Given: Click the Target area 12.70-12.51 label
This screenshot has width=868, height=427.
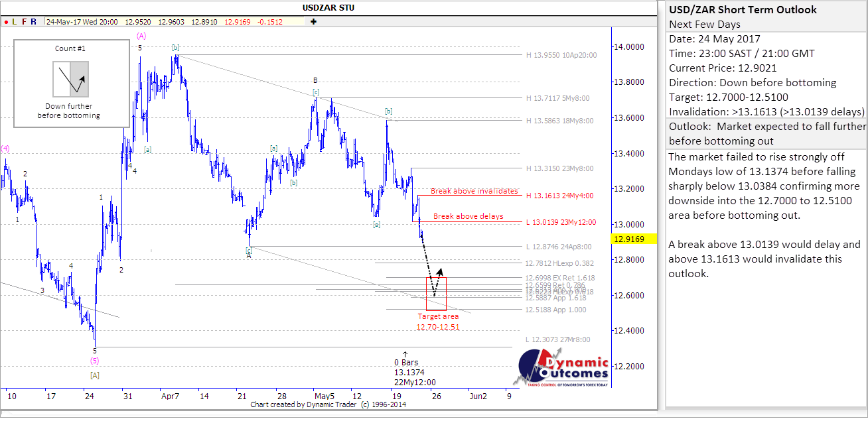Looking at the screenshot, I should pyautogui.click(x=438, y=322).
